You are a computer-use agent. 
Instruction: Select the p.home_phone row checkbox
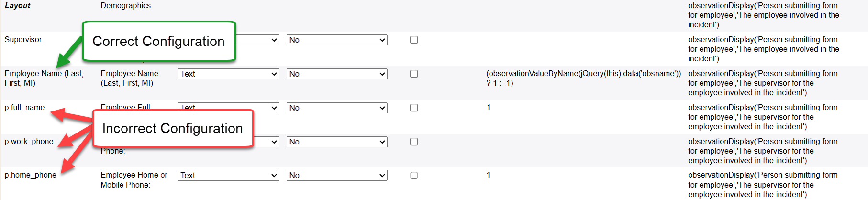pyautogui.click(x=414, y=176)
